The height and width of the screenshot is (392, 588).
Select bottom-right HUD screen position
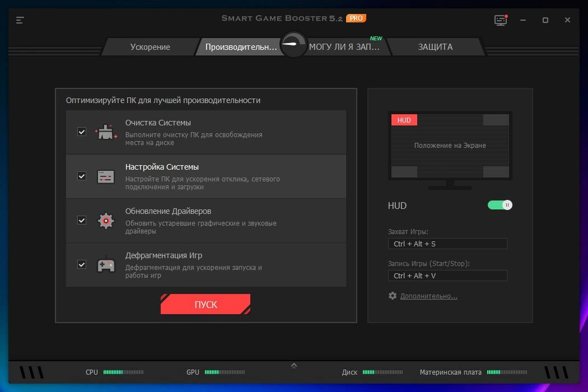click(x=496, y=172)
